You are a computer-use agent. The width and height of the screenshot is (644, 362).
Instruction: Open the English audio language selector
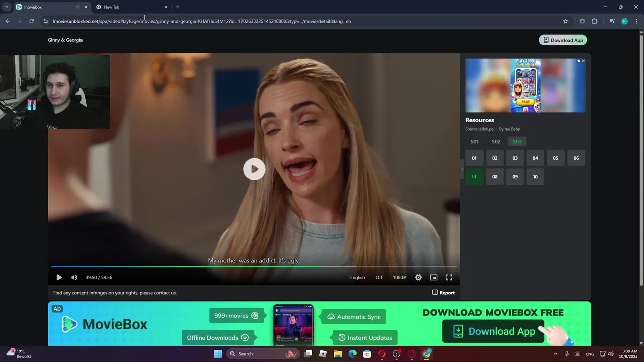(x=357, y=277)
